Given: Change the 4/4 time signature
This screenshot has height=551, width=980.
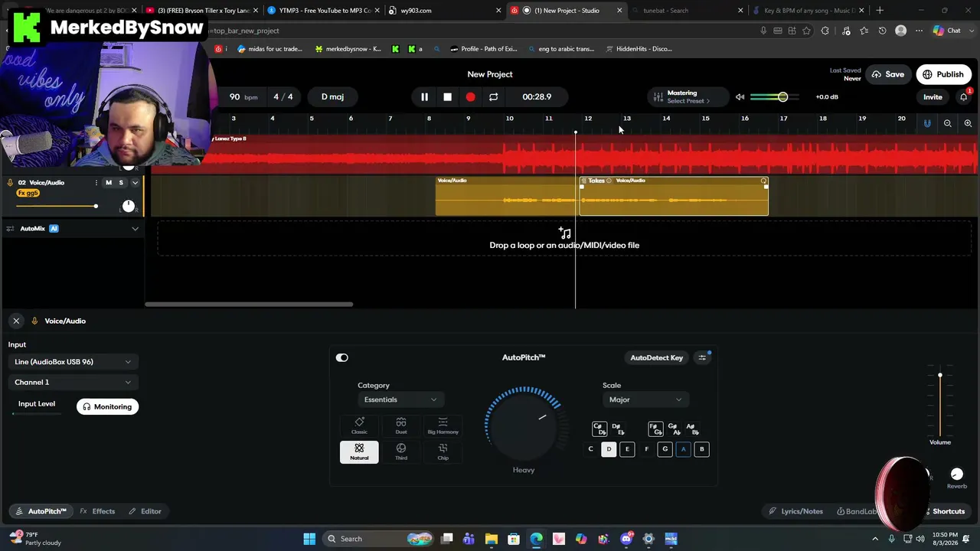Looking at the screenshot, I should (x=283, y=97).
